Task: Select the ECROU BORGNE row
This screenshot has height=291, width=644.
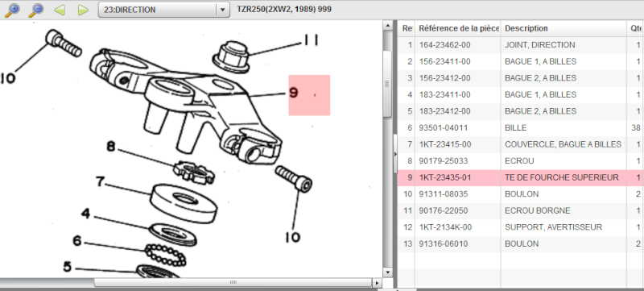Action: click(520, 211)
